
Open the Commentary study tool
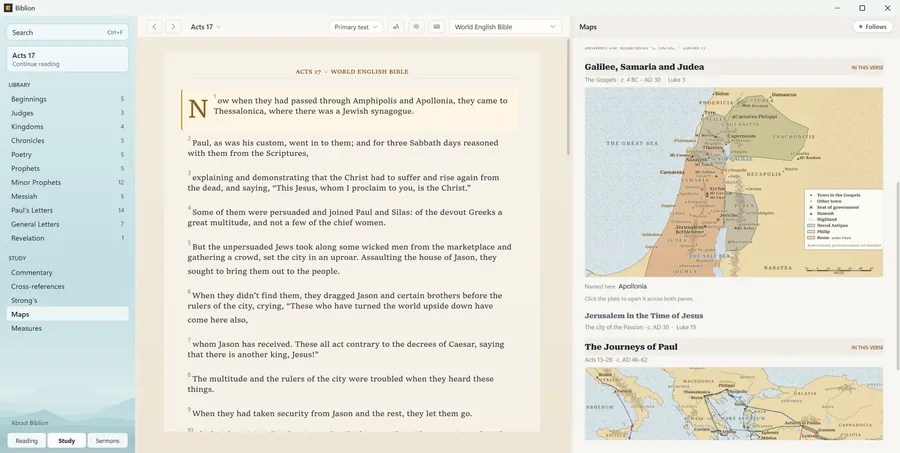[x=67, y=273]
